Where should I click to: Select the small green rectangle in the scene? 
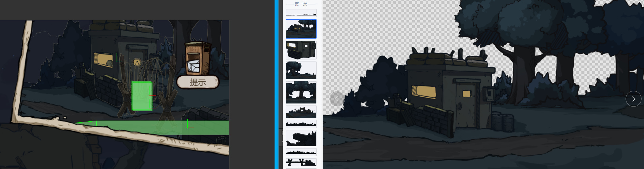click(x=142, y=96)
